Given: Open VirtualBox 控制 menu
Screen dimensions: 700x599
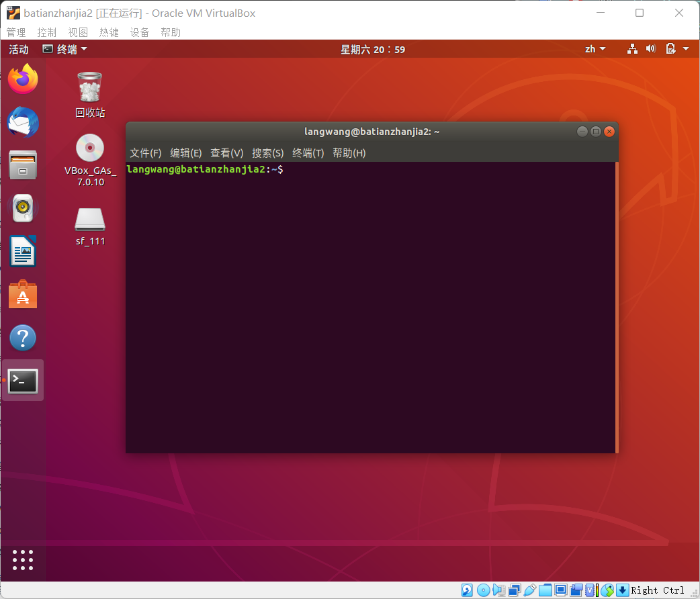Looking at the screenshot, I should pyautogui.click(x=47, y=32).
